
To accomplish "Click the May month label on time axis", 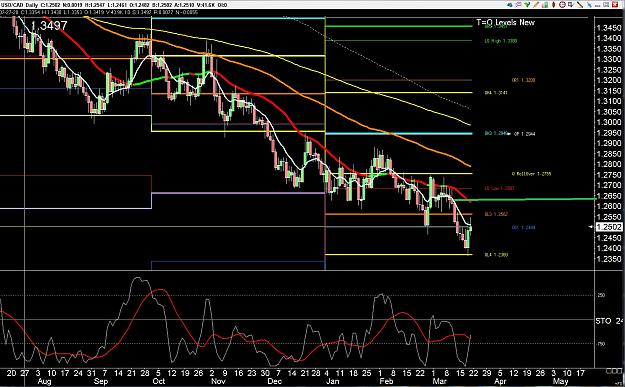I will (560, 381).
